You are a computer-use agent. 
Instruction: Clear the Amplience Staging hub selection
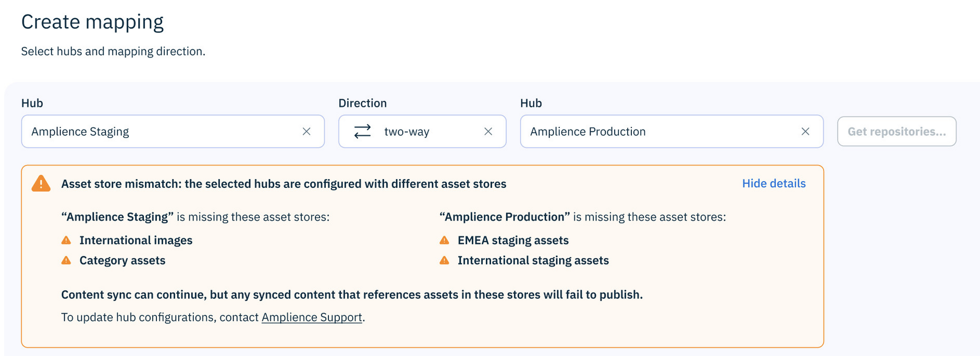(x=307, y=132)
